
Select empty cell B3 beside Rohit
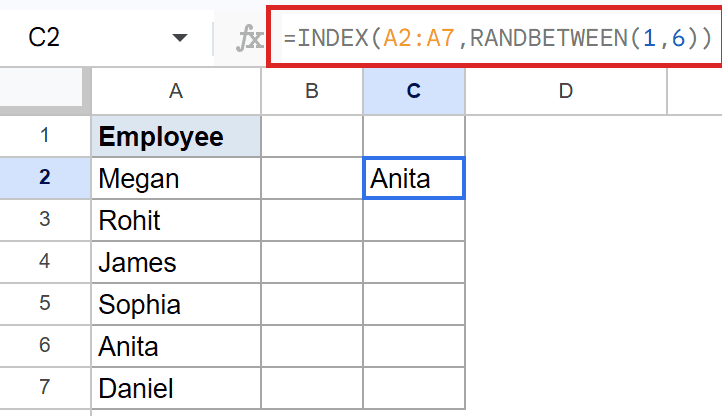coord(312,220)
